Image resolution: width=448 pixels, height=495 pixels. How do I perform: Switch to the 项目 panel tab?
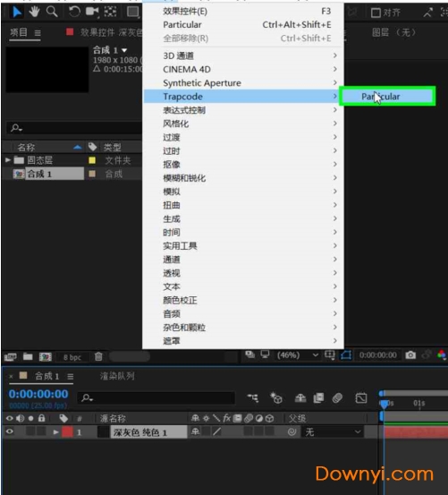pos(19,32)
